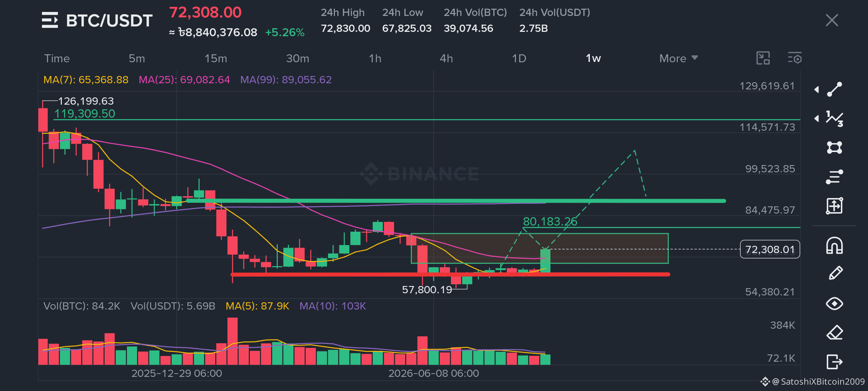This screenshot has width=868, height=391.
Task: Click the current price tag 72,308.01
Action: [770, 249]
